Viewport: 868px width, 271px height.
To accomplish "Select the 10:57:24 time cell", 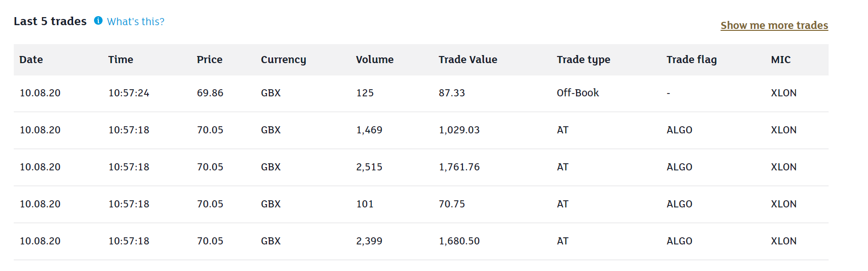I will coord(129,93).
